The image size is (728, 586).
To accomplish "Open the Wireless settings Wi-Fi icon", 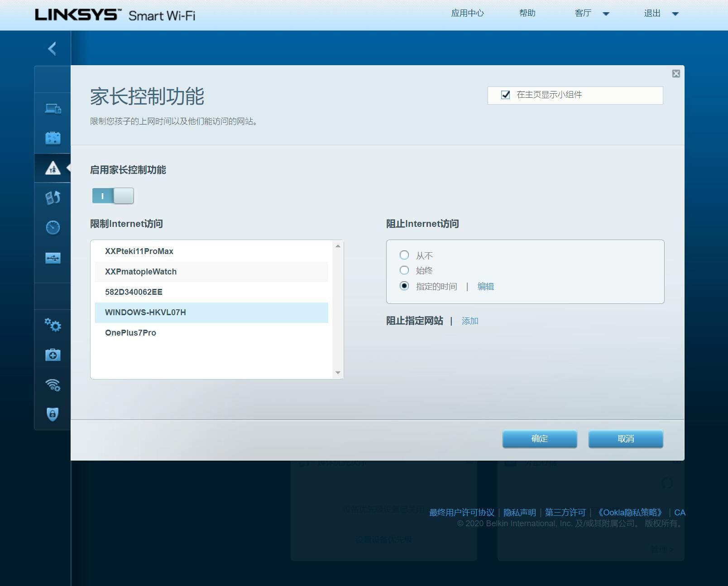I will (x=53, y=384).
